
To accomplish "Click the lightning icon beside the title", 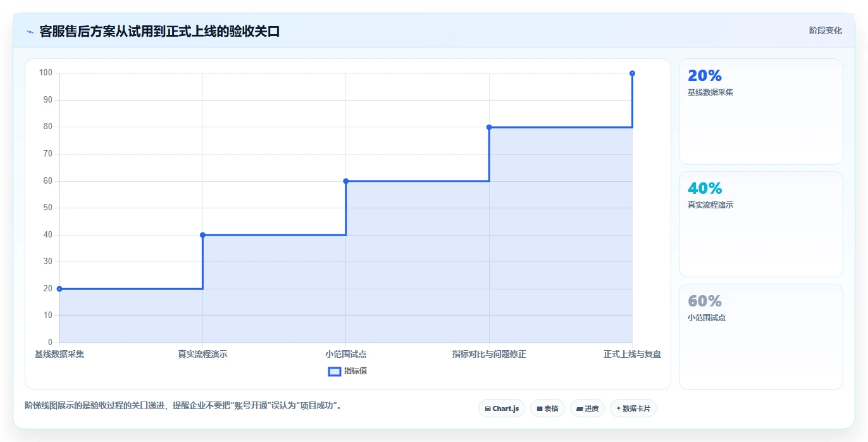I will coord(30,31).
